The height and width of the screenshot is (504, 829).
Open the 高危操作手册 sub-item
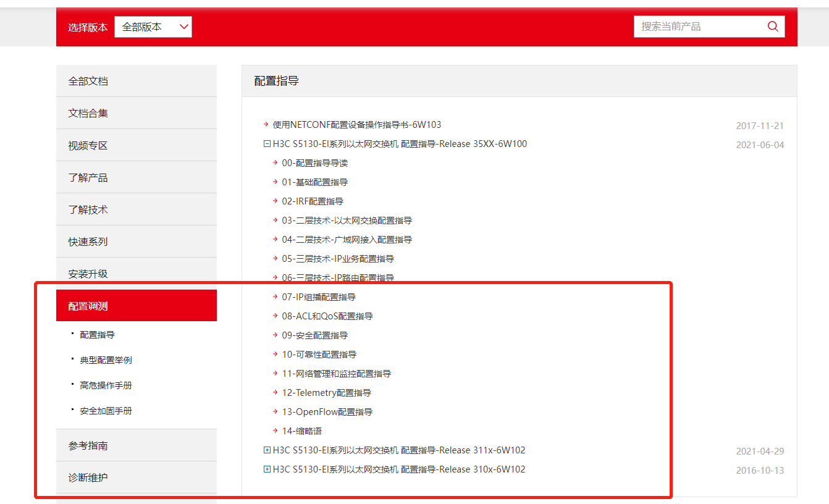click(x=106, y=385)
